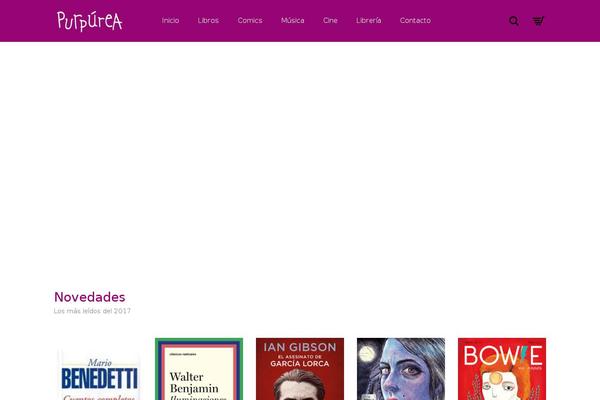
Task: Open the Cine menu item
Action: click(x=330, y=21)
